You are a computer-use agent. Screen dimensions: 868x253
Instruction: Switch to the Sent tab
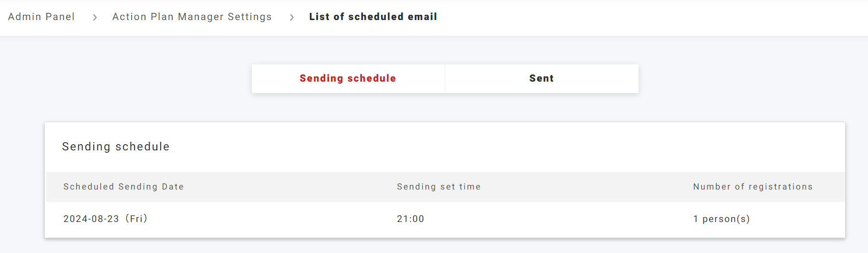541,78
